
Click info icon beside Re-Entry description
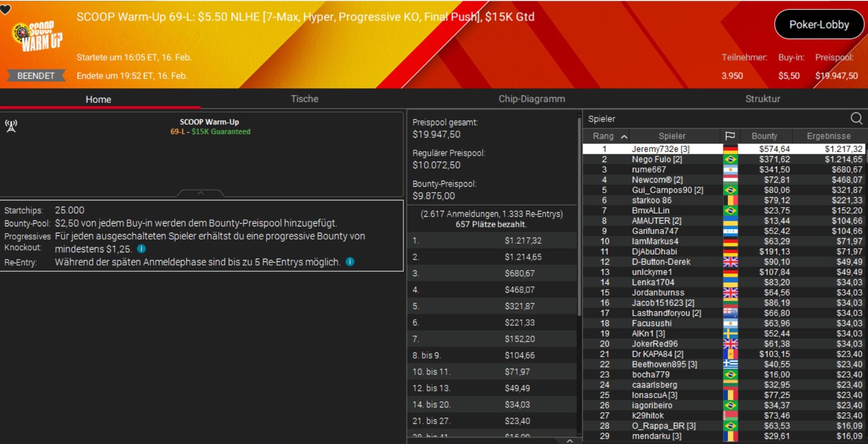tap(350, 262)
